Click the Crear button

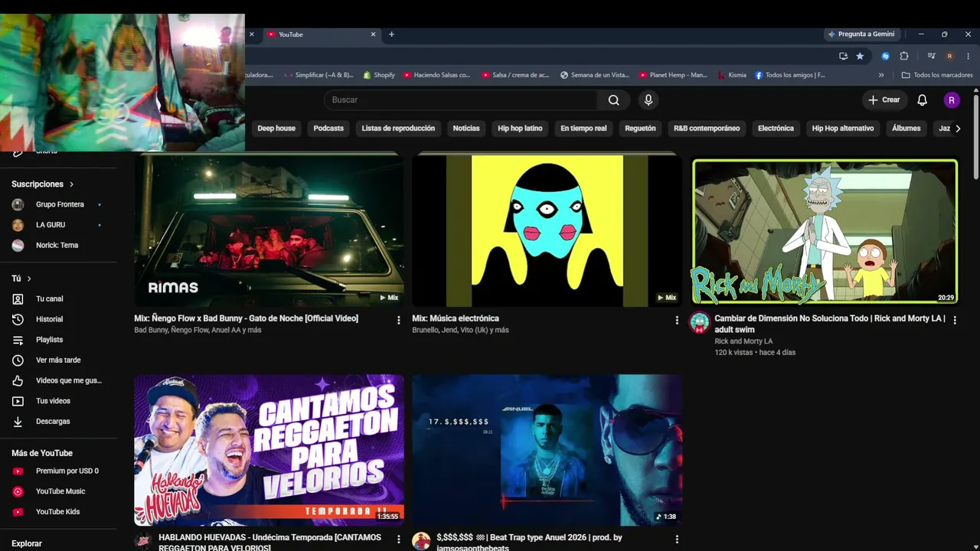tap(884, 100)
